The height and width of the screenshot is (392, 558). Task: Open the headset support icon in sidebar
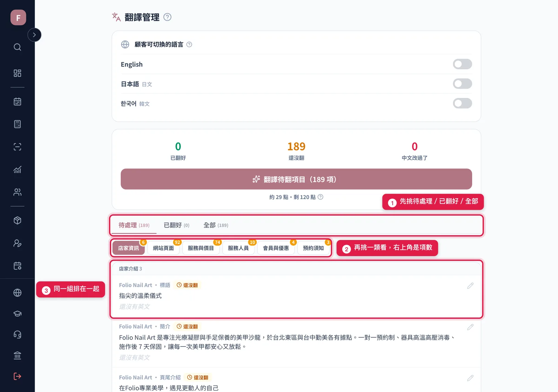[x=17, y=335]
